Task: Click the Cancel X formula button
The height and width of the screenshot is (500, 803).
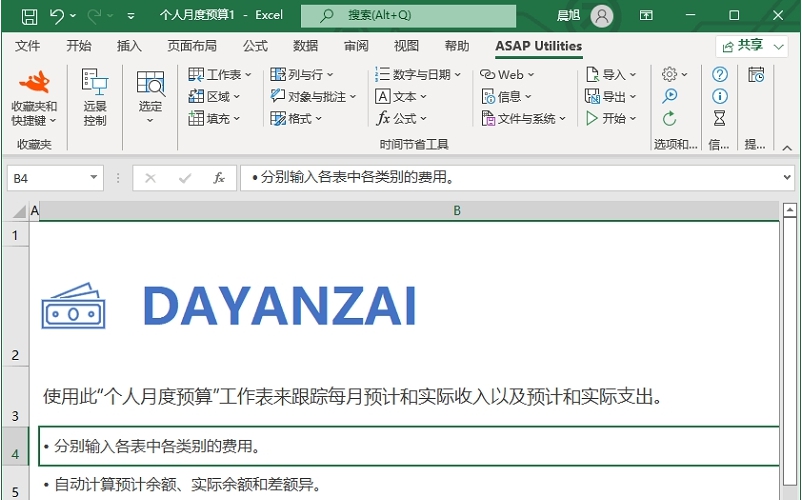Action: pos(150,178)
